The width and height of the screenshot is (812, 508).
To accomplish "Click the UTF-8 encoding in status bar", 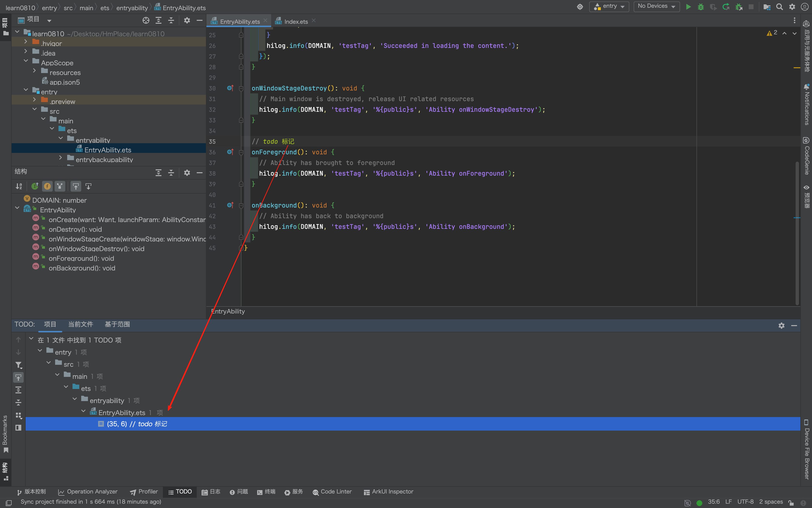I will (746, 502).
